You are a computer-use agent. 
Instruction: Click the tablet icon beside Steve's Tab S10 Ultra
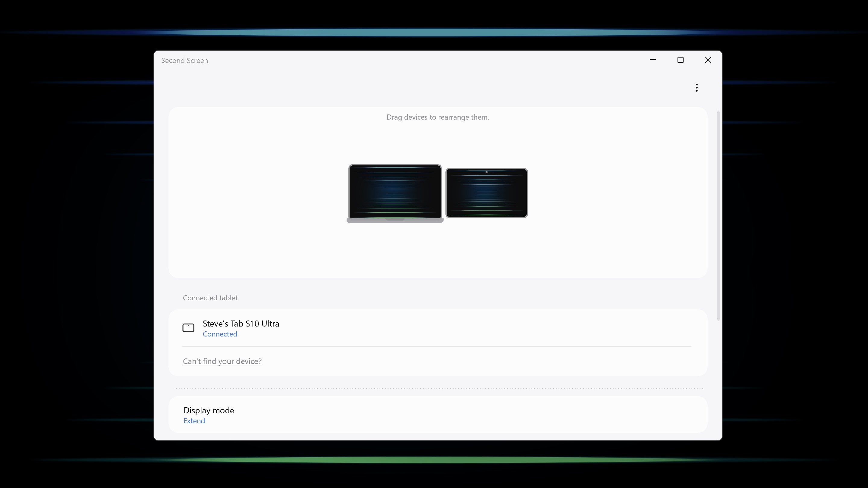click(189, 327)
